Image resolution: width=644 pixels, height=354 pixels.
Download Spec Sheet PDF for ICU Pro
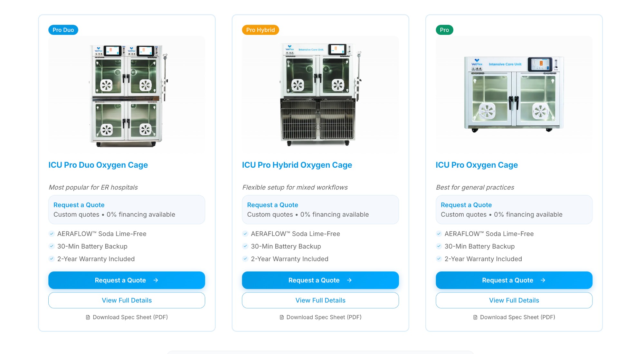click(514, 317)
